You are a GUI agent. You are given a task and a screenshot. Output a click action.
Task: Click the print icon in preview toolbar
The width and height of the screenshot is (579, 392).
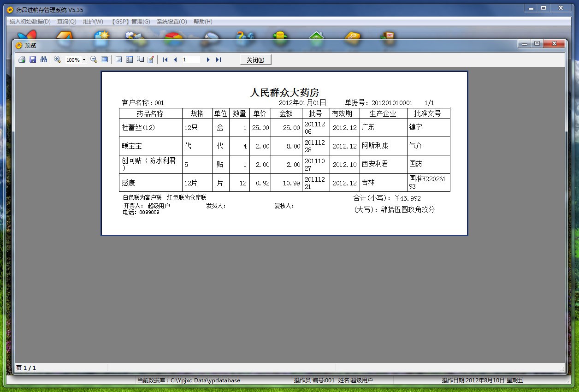22,59
